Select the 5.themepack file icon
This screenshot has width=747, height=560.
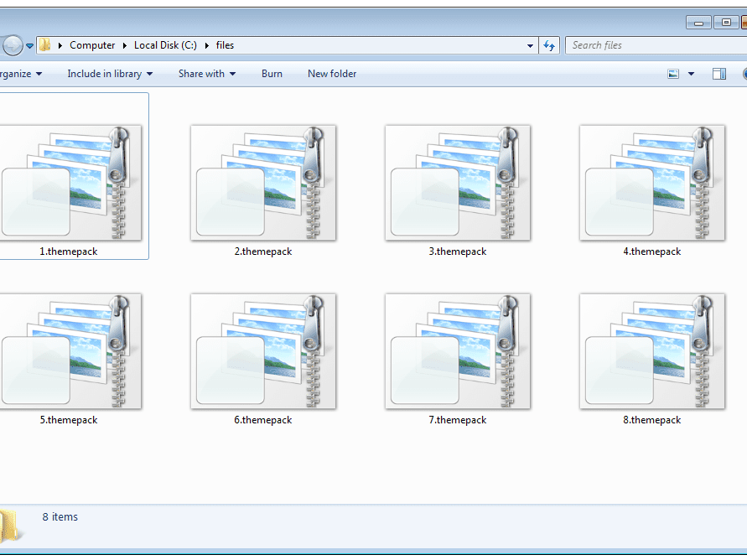click(x=70, y=351)
